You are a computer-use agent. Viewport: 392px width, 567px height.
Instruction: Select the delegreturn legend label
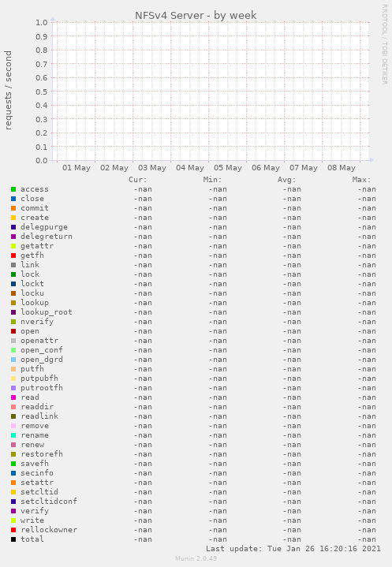tap(47, 237)
